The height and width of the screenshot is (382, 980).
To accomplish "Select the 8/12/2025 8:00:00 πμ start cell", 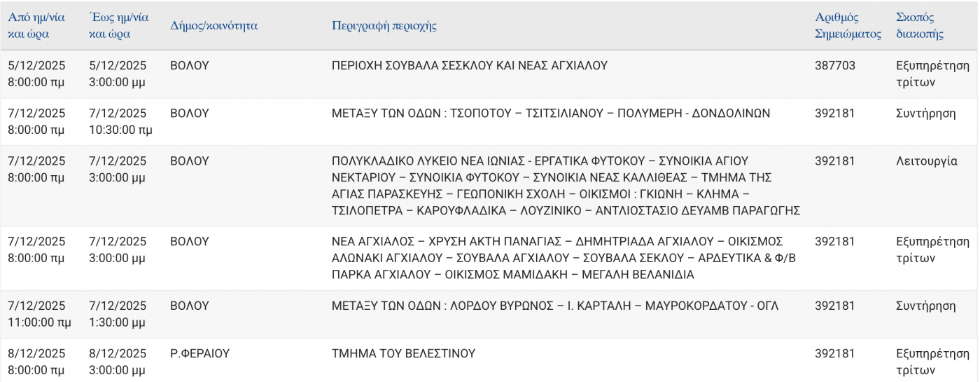I will point(36,362).
